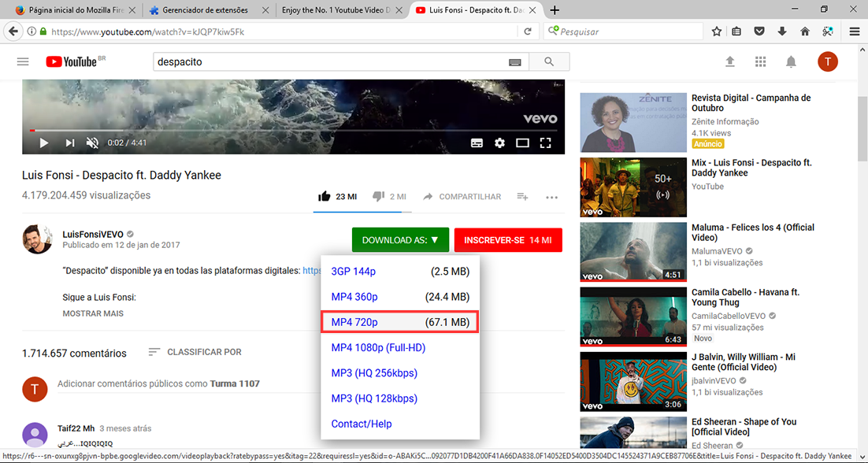Image resolution: width=868 pixels, height=463 pixels.
Task: Open the account avatar menu
Action: [828, 61]
